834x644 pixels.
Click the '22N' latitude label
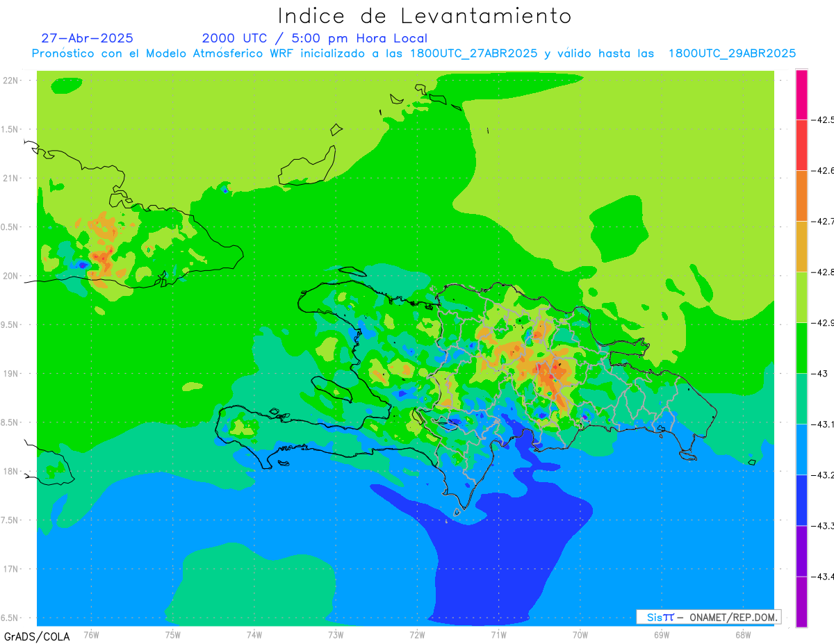(12, 81)
